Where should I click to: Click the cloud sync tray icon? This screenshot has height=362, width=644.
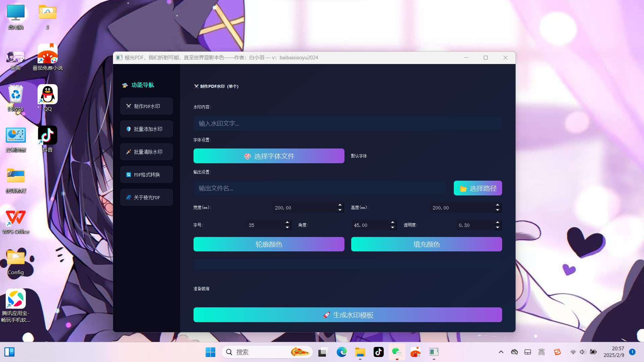(x=514, y=352)
